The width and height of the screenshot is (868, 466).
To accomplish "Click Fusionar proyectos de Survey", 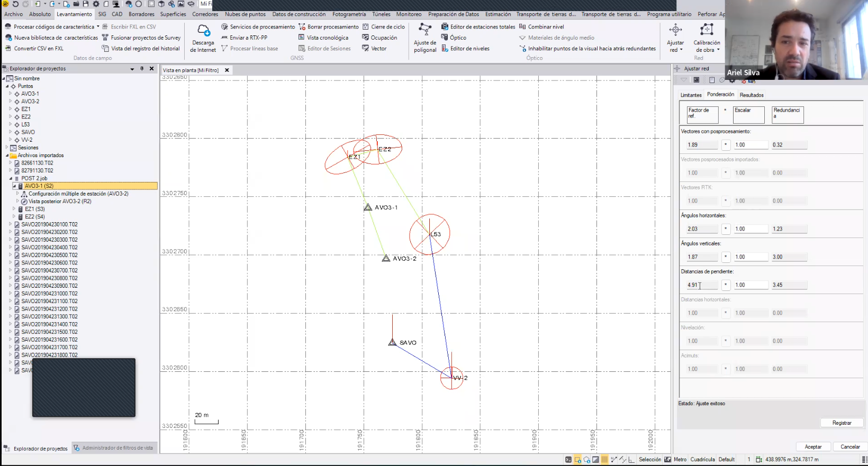I will 141,38.
